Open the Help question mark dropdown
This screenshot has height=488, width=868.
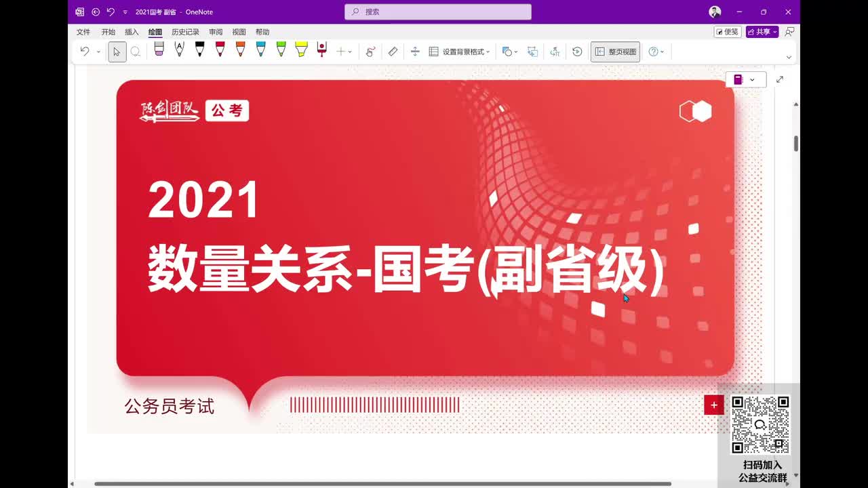[x=656, y=52]
